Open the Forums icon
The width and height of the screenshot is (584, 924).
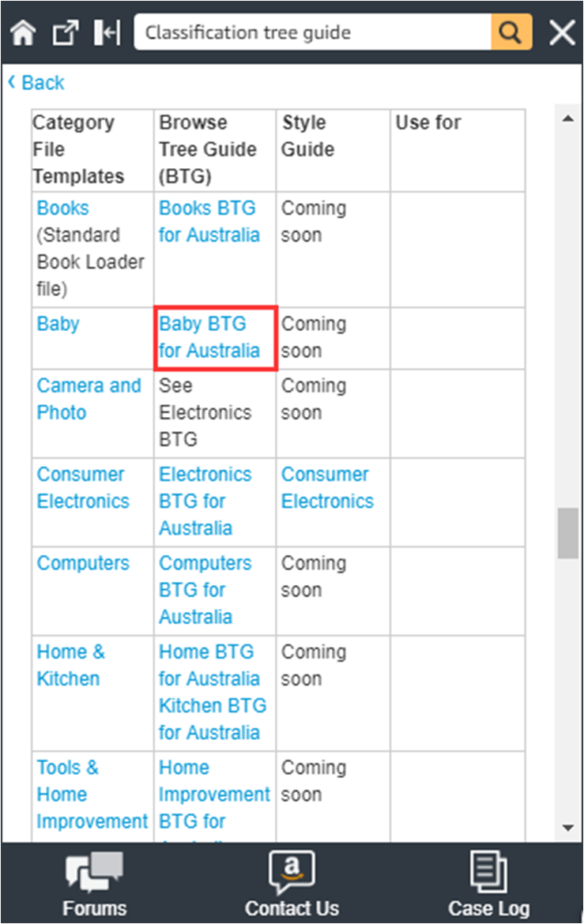coord(94,883)
